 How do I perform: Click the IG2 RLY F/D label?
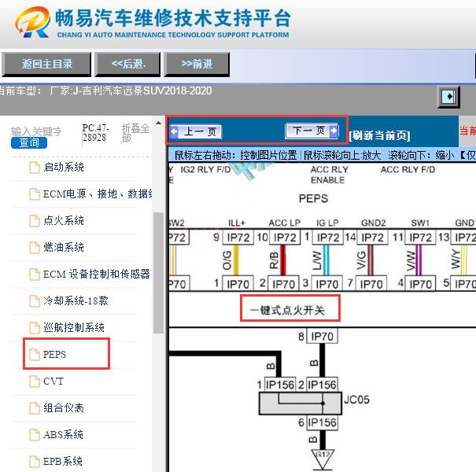coord(205,169)
